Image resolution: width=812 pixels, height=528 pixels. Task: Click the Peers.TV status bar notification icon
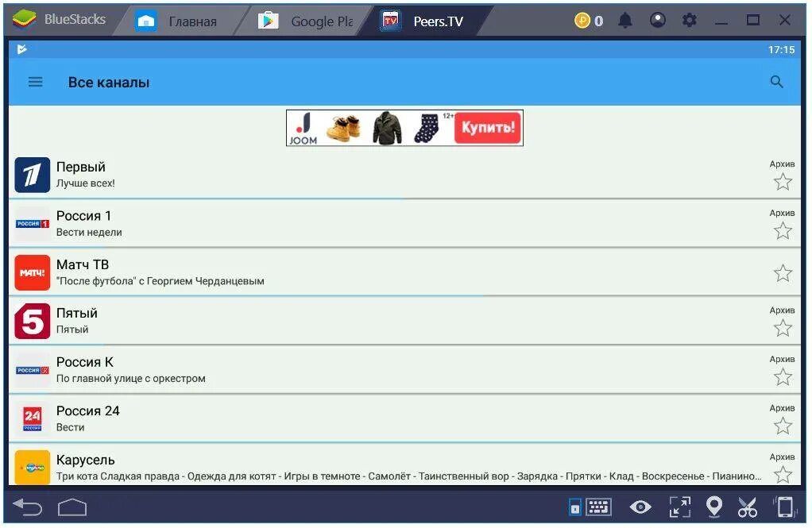pyautogui.click(x=21, y=49)
